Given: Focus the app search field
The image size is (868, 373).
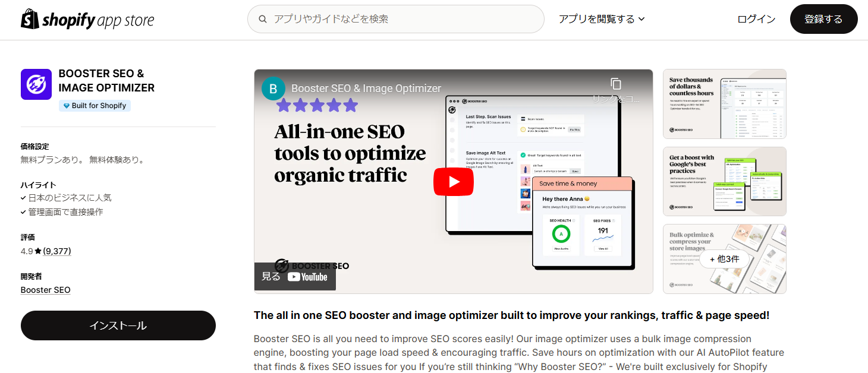Looking at the screenshot, I should (x=395, y=19).
